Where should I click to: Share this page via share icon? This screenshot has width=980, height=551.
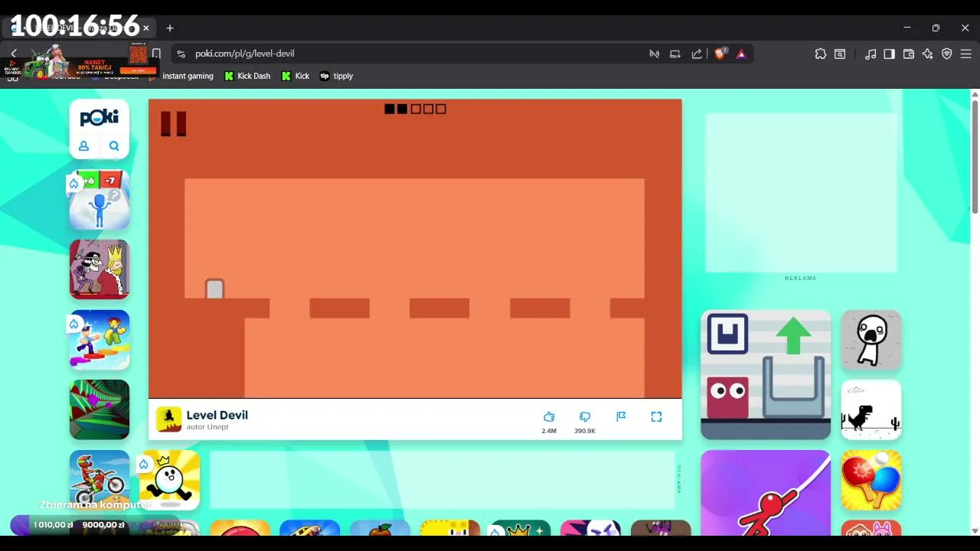tap(697, 54)
